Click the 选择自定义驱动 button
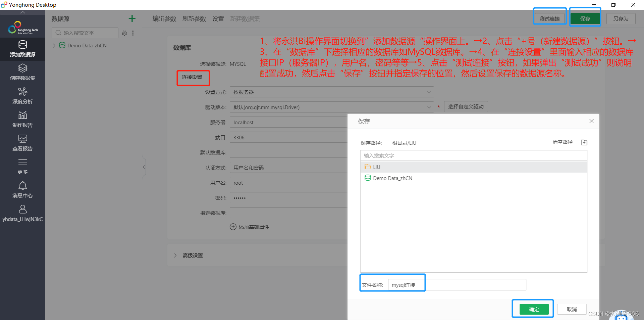Viewport: 644px width, 320px height. pos(466,106)
